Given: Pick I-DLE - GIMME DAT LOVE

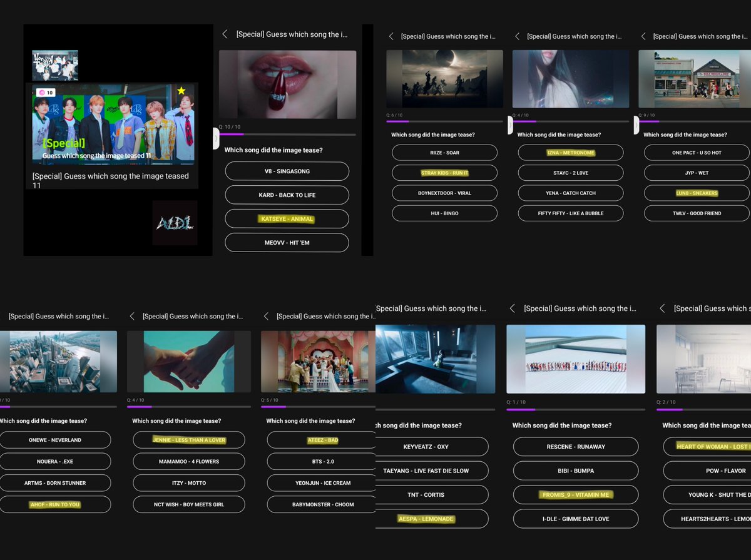Looking at the screenshot, I should 576,519.
